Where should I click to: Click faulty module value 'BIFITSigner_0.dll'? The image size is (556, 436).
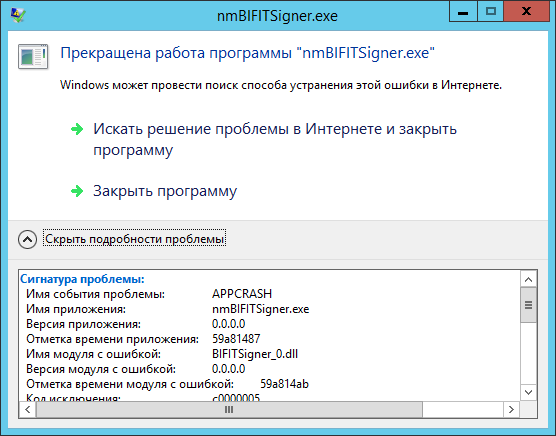(x=255, y=354)
